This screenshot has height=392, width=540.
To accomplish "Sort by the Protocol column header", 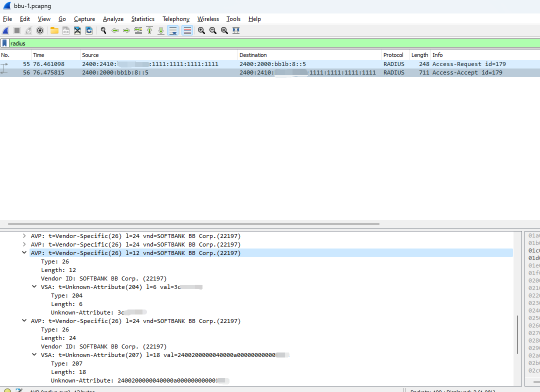I will tap(395, 55).
